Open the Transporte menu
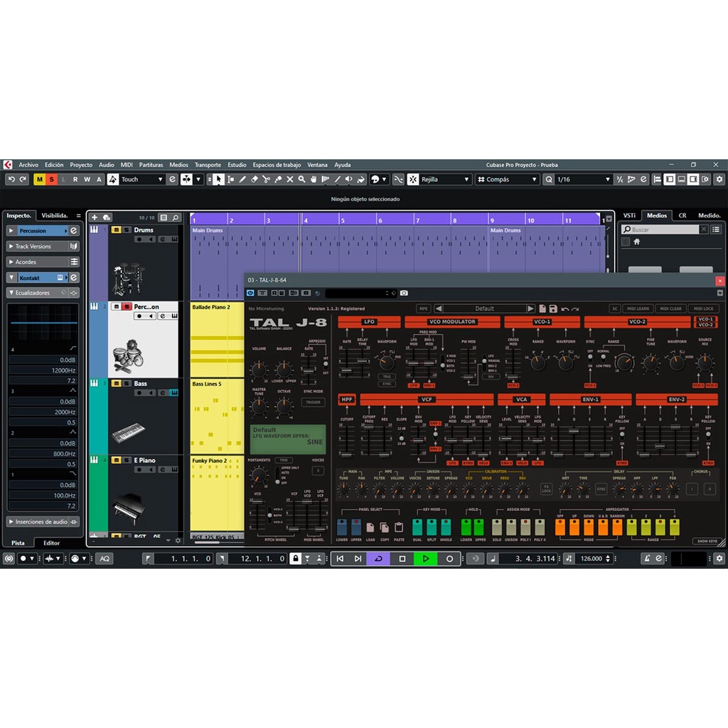 tap(208, 165)
